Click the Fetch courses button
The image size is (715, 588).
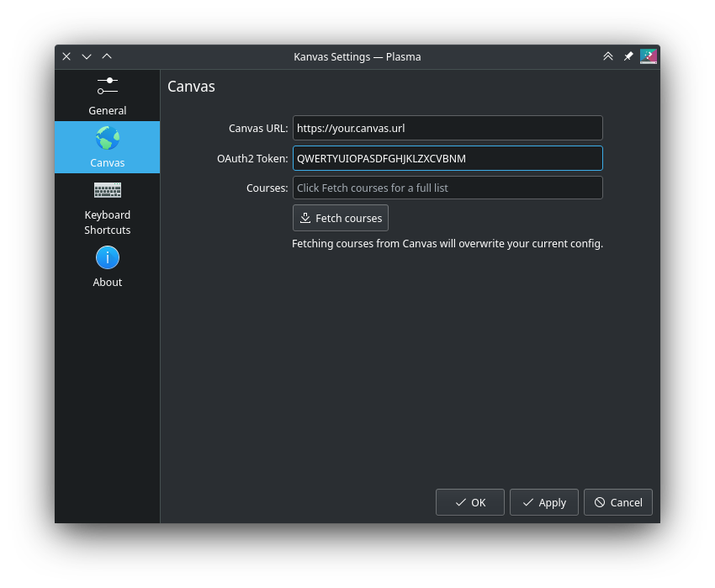click(x=340, y=218)
